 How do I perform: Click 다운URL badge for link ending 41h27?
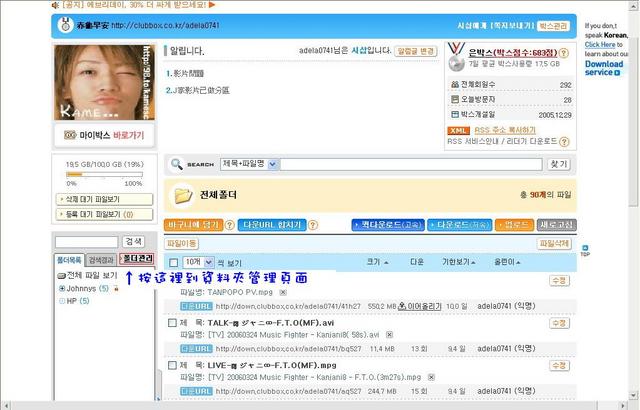pyautogui.click(x=196, y=306)
